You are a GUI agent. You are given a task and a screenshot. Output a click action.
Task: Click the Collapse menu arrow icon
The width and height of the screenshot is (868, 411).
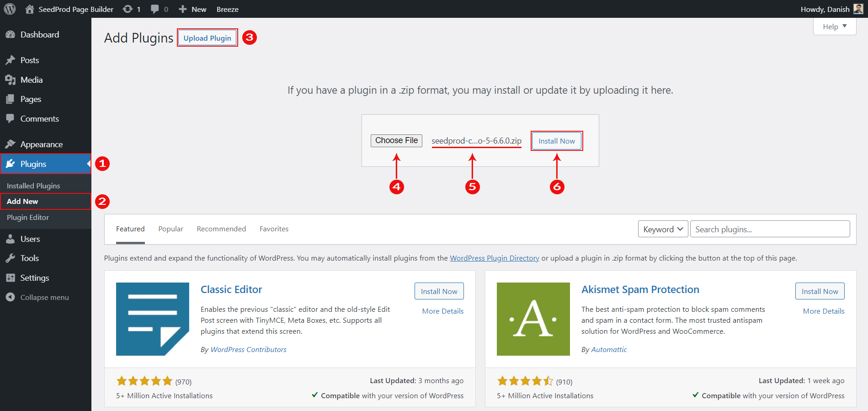coord(10,297)
